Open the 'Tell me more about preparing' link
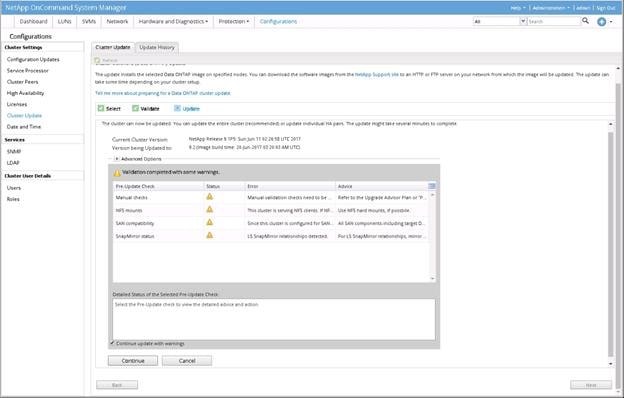Image resolution: width=624 pixels, height=398 pixels. 163,93
